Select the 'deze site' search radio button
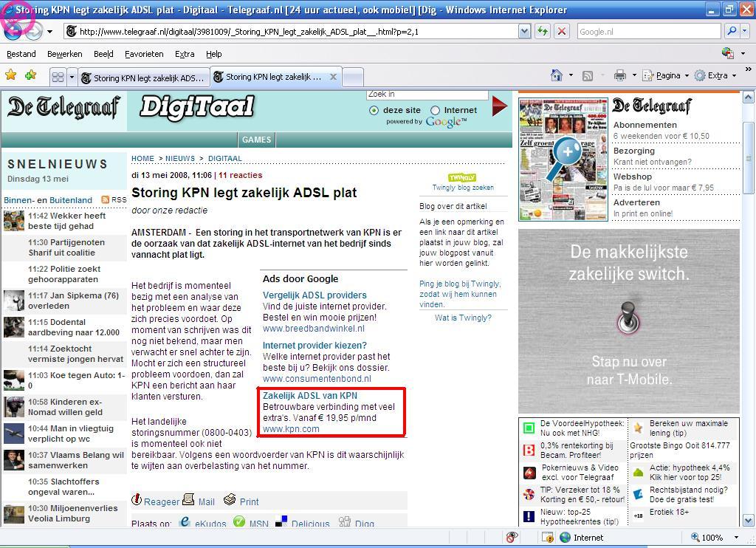Screen dimensions: 756x548 coord(374,111)
